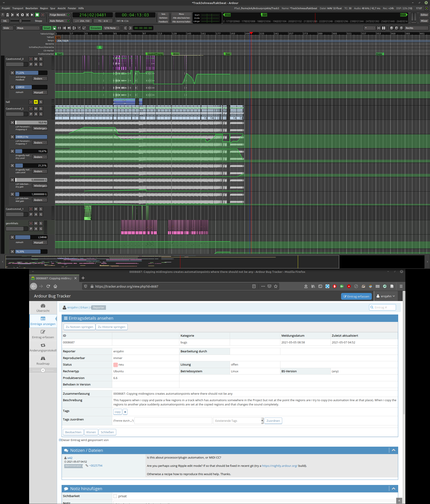Image resolution: width=430 pixels, height=504 pixels.
Task: Open the Ansicht menu
Action: click(62, 8)
